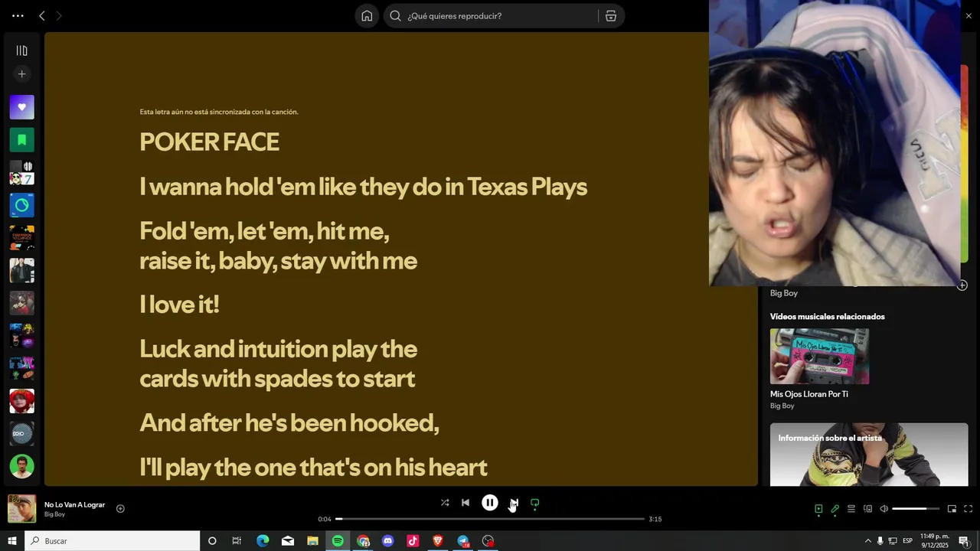The image size is (980, 551).
Task: Open the playback queue
Action: click(851, 509)
